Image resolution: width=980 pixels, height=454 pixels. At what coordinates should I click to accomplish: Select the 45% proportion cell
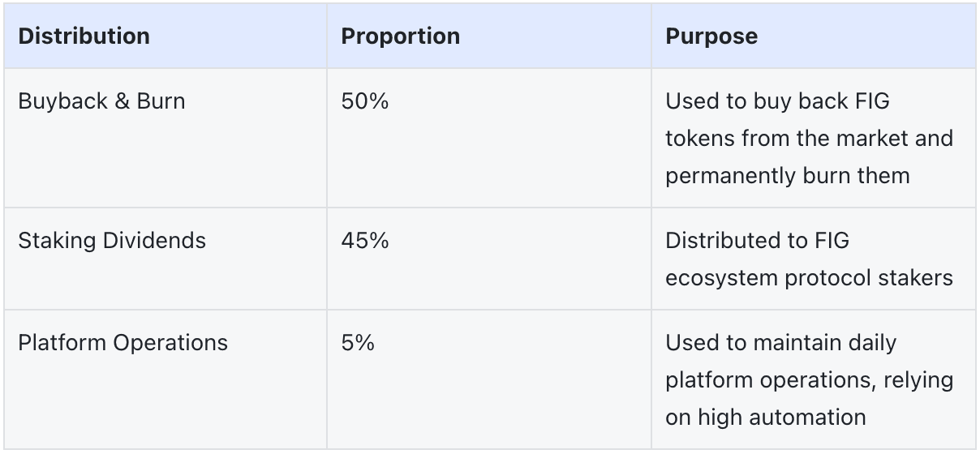[365, 241]
